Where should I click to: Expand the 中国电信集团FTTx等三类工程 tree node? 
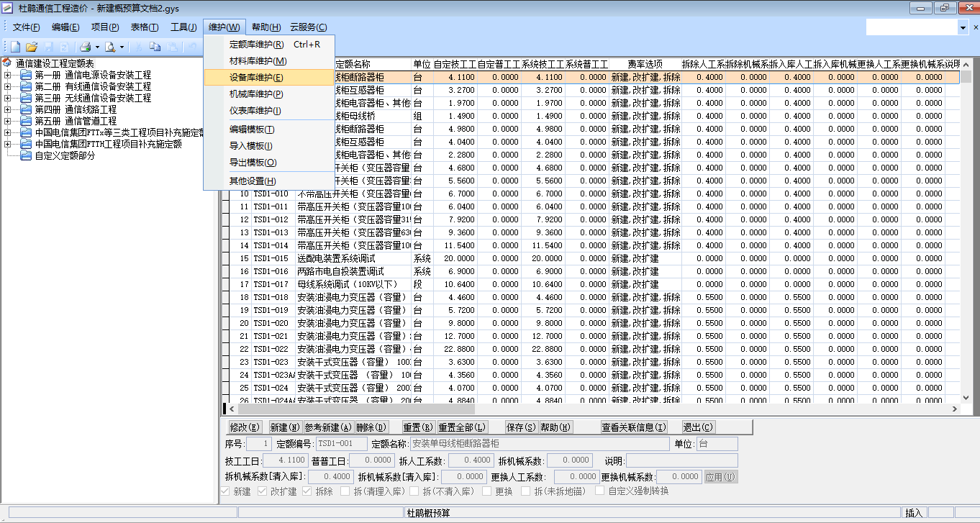click(8, 132)
